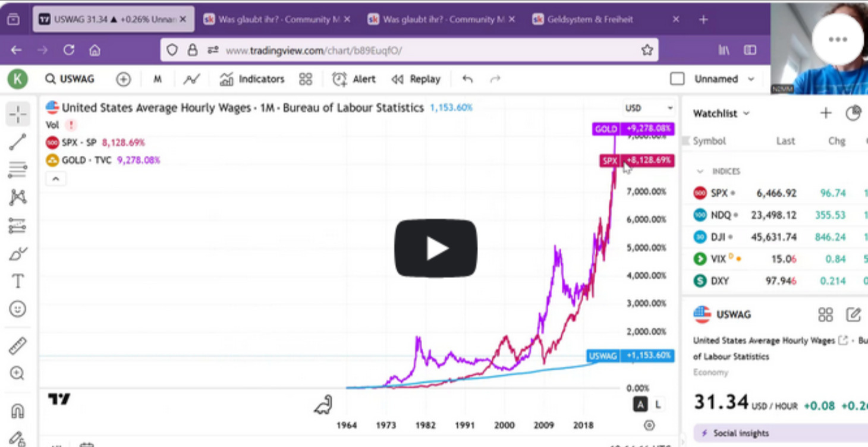Screen dimensions: 868x447
Task: Open symbol search for USWAG
Action: (70, 79)
